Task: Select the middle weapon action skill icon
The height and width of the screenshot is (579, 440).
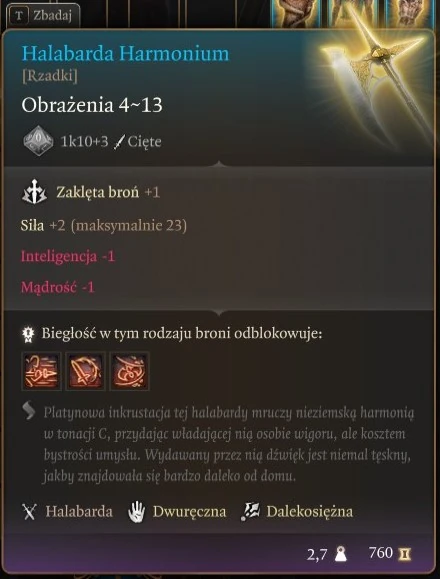Action: click(x=86, y=371)
